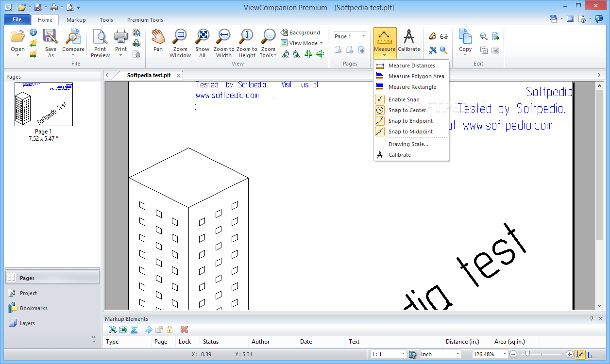
Task: Click the zoom slider handle in status bar
Action: pyautogui.click(x=527, y=354)
